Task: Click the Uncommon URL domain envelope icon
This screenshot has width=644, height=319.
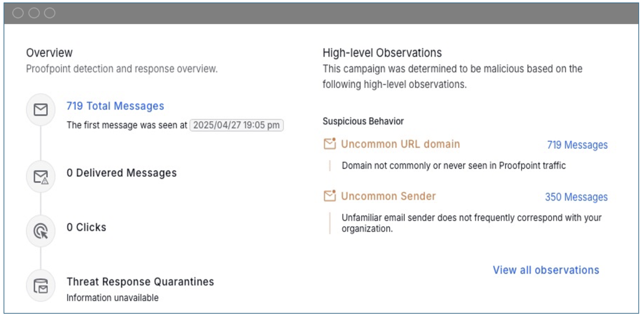Action: point(330,144)
